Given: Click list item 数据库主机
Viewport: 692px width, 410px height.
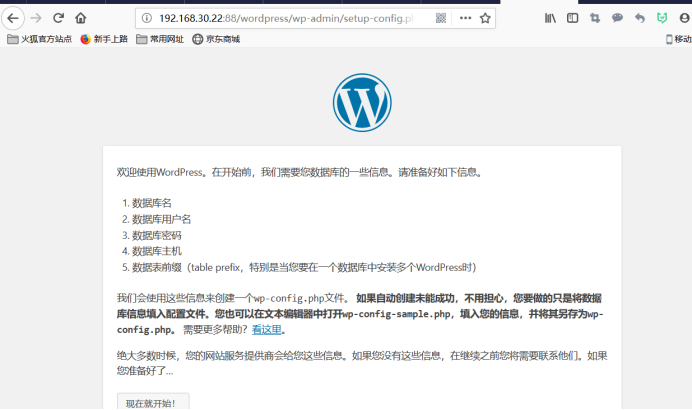Looking at the screenshot, I should (x=157, y=251).
